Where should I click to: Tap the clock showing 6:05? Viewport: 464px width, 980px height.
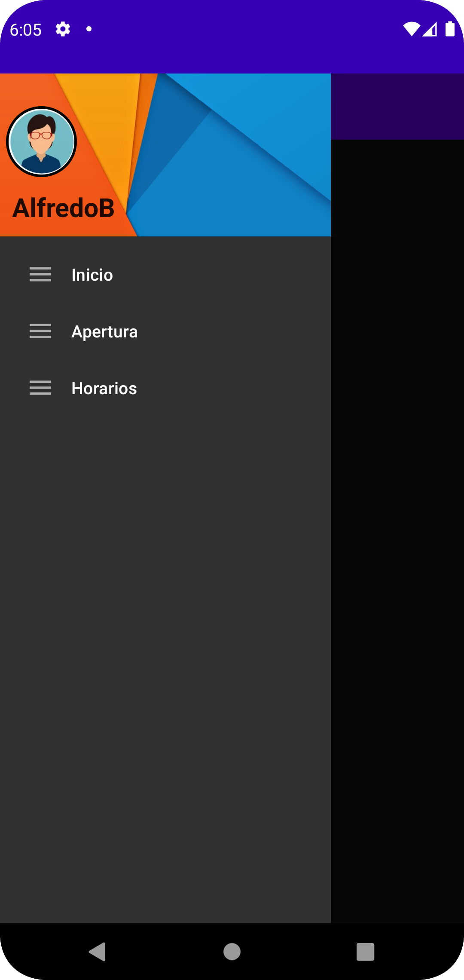(x=25, y=29)
